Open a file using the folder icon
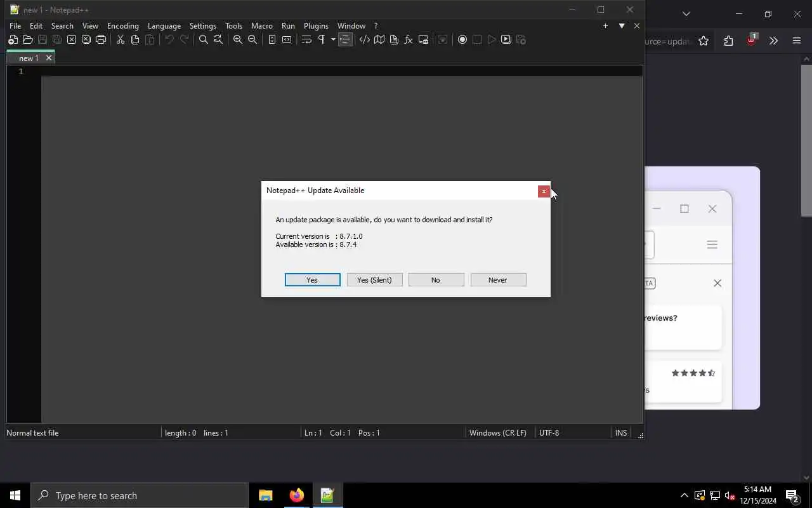The height and width of the screenshot is (508, 812). coord(27,39)
